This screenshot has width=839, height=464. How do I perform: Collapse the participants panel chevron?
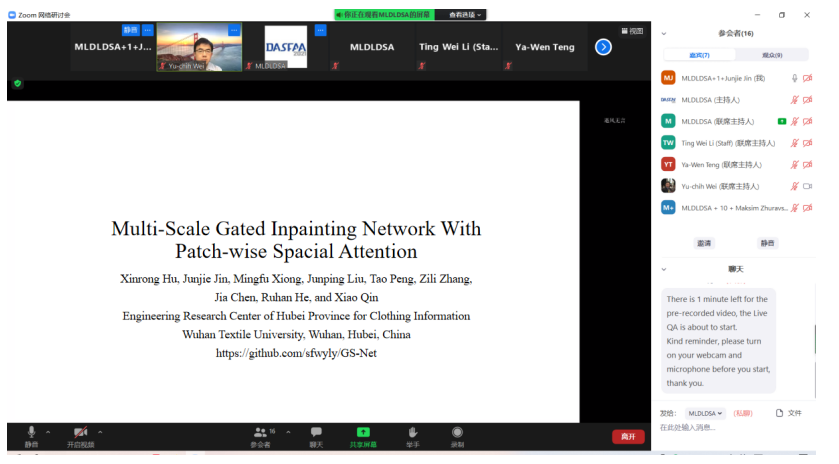(x=664, y=33)
